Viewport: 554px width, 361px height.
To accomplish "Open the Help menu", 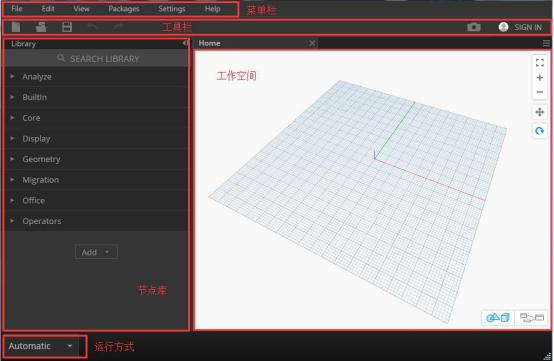I will pyautogui.click(x=212, y=9).
